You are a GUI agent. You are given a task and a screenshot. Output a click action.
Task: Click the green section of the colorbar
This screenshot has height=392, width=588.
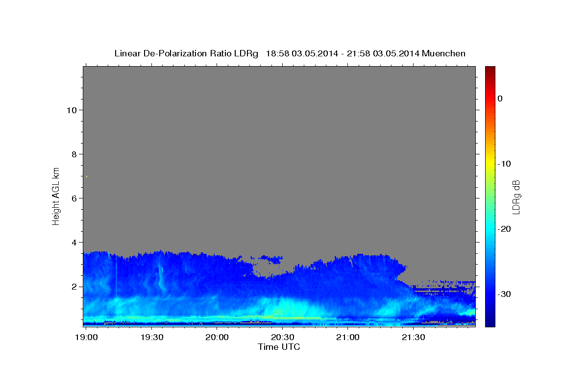pos(490,196)
